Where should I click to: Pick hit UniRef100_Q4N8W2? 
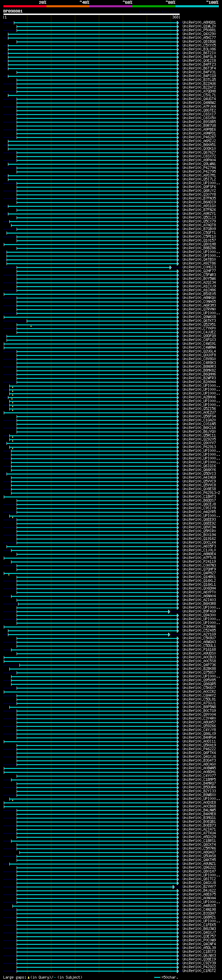point(199,103)
